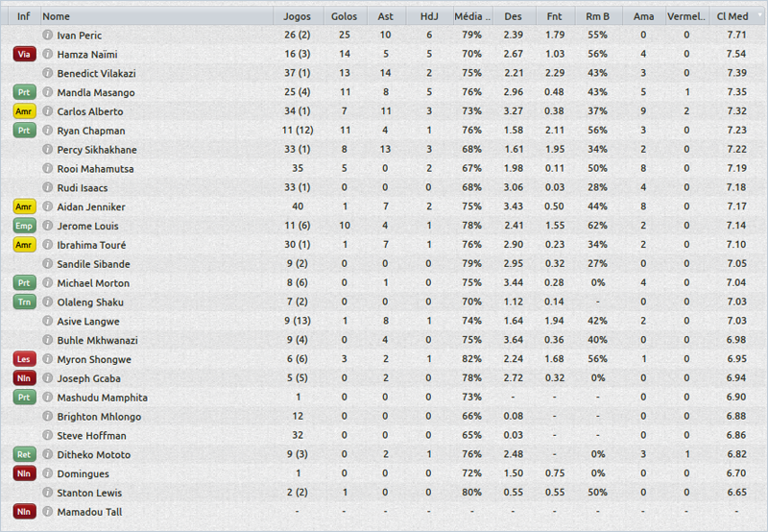Viewport: 768px width, 532px height.
Task: Click the Ast column header
Action: click(x=385, y=16)
